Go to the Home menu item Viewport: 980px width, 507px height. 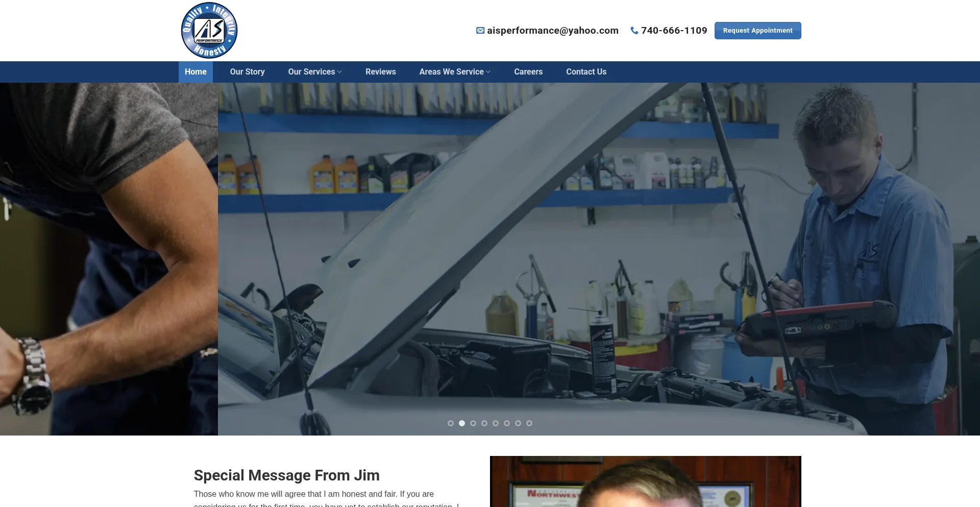195,72
